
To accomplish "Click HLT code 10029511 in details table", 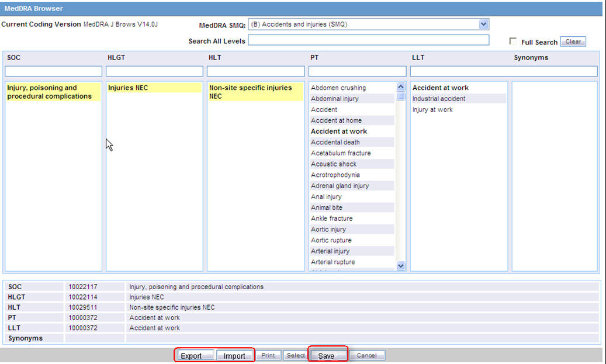I will (x=83, y=307).
